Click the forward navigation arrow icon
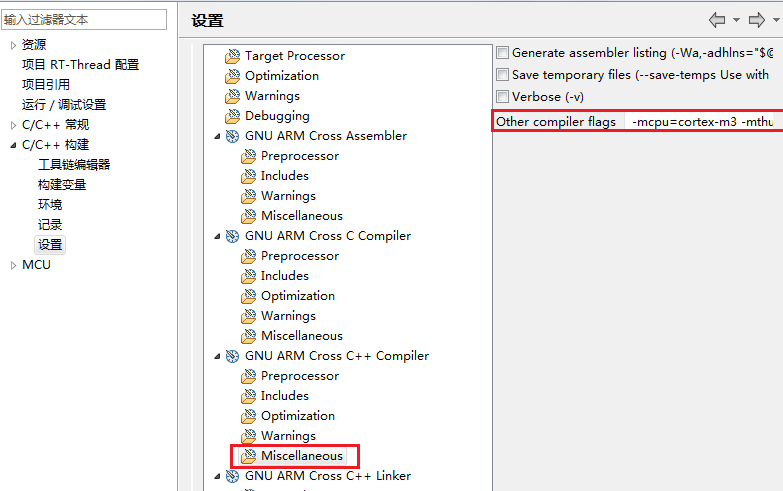The image size is (783, 491). [757, 20]
